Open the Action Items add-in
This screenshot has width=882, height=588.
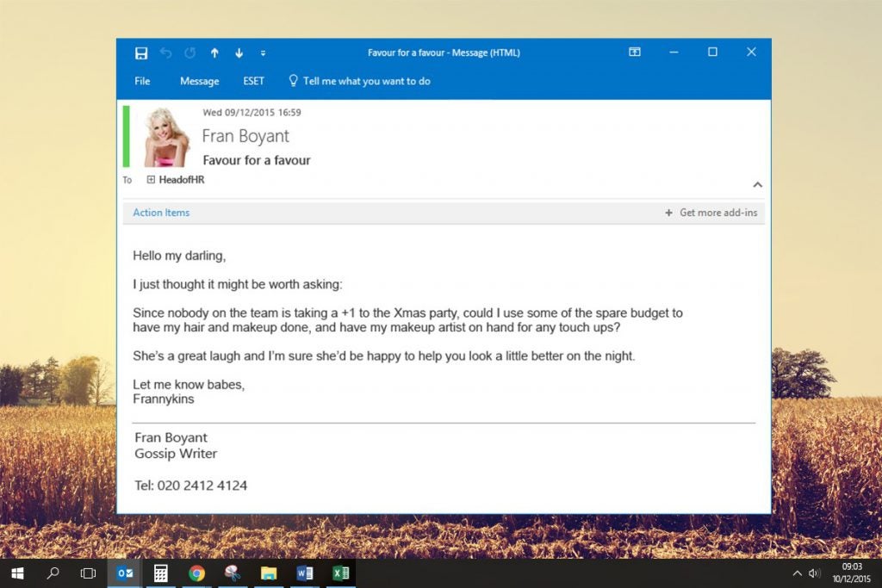pyautogui.click(x=161, y=213)
